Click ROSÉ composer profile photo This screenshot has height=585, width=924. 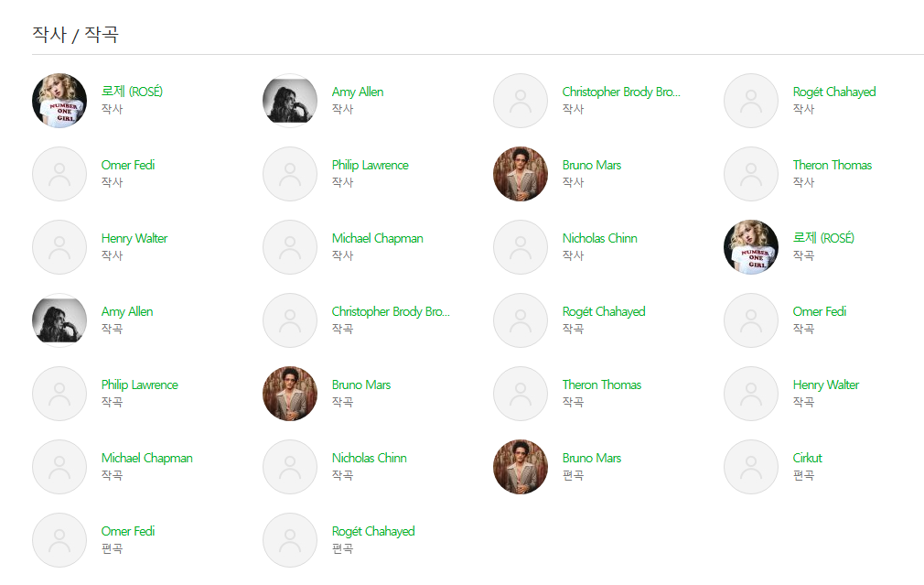click(751, 247)
